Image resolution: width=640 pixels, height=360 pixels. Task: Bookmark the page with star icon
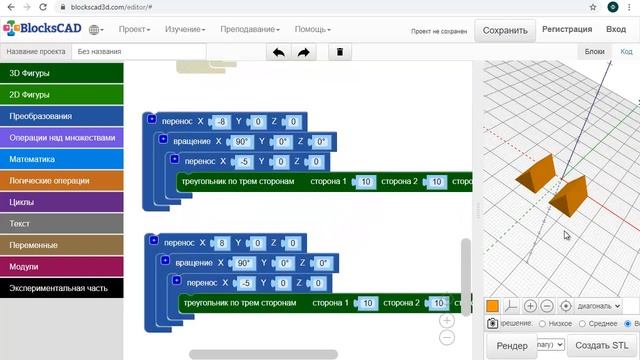[x=593, y=7]
